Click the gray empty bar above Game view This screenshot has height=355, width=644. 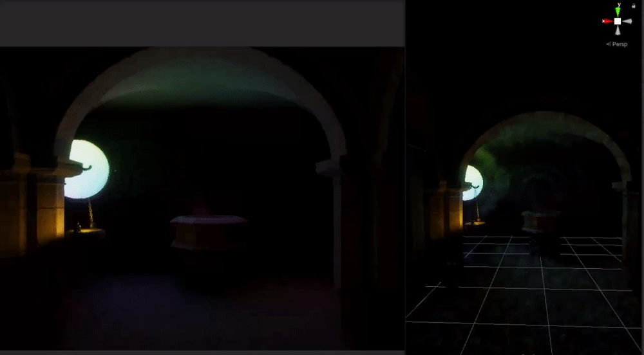(202, 24)
